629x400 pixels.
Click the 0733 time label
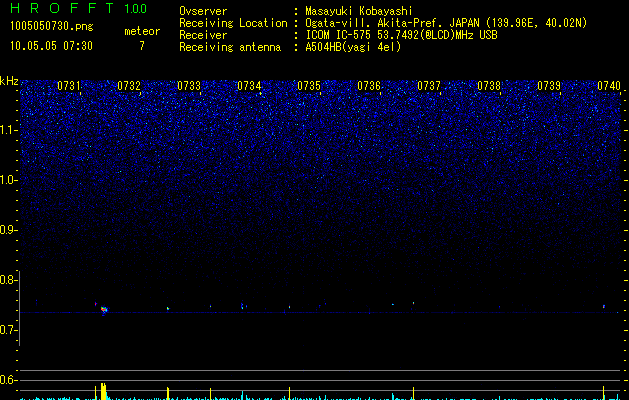189,86
